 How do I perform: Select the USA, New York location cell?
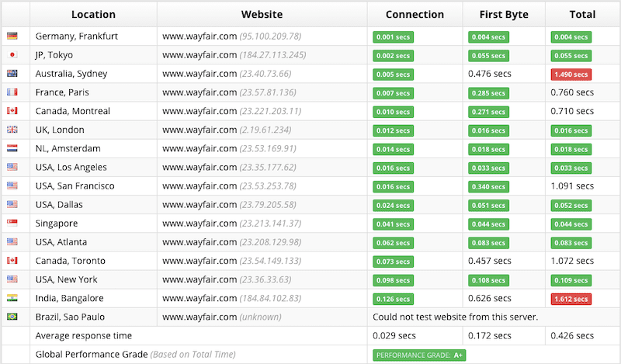click(x=93, y=279)
